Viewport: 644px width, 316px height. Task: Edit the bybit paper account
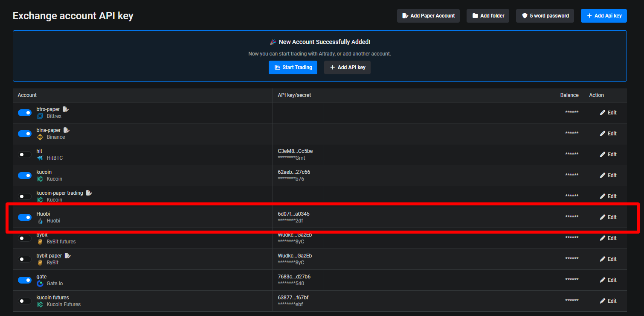point(608,259)
